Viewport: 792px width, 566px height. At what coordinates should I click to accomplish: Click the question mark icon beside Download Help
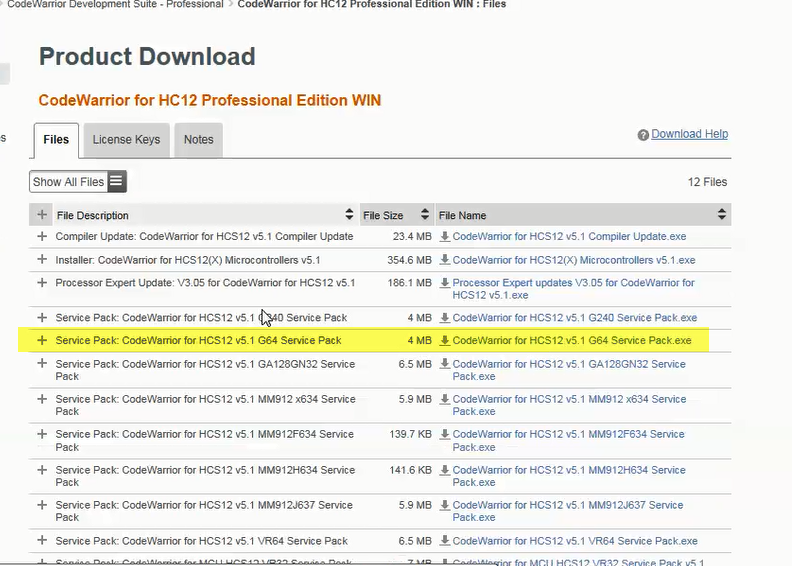pos(642,135)
